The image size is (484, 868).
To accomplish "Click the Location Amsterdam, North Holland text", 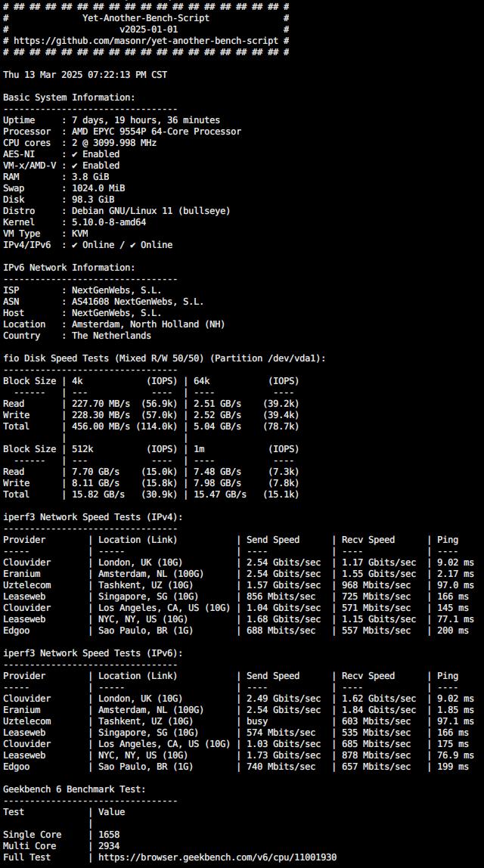I will tap(148, 324).
